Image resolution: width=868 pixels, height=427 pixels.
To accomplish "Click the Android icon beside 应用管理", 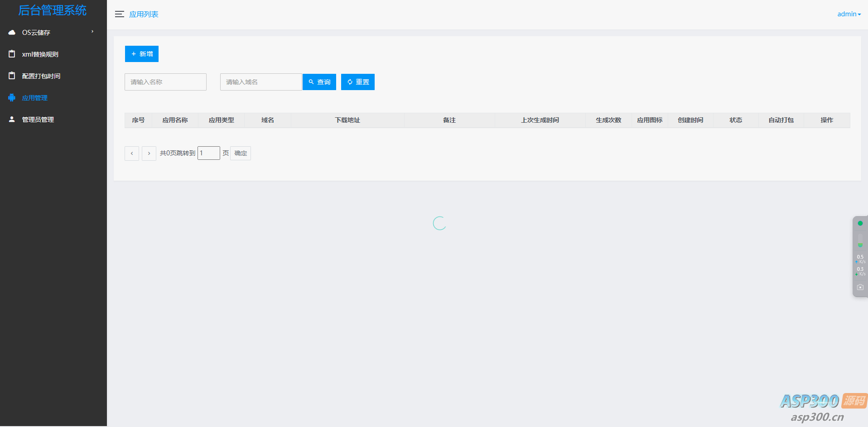I will coord(12,97).
